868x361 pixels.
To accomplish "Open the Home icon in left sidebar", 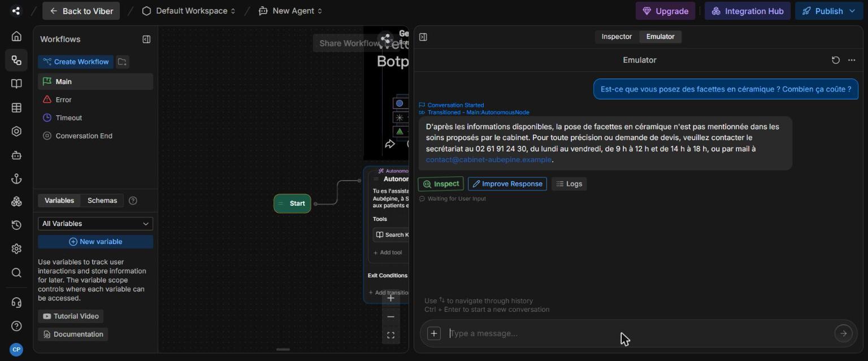I will click(16, 37).
